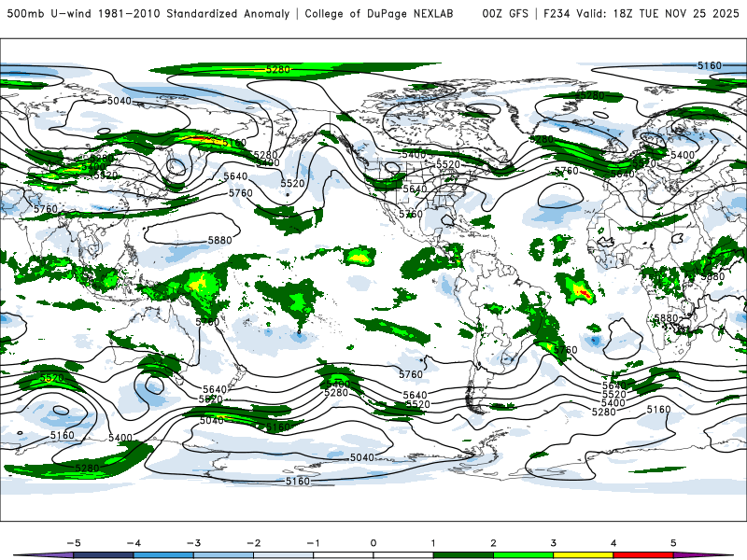This screenshot has height=560, width=747.
Task: Click the 'College of DuPage NEXLAB' text
Action: point(379,13)
